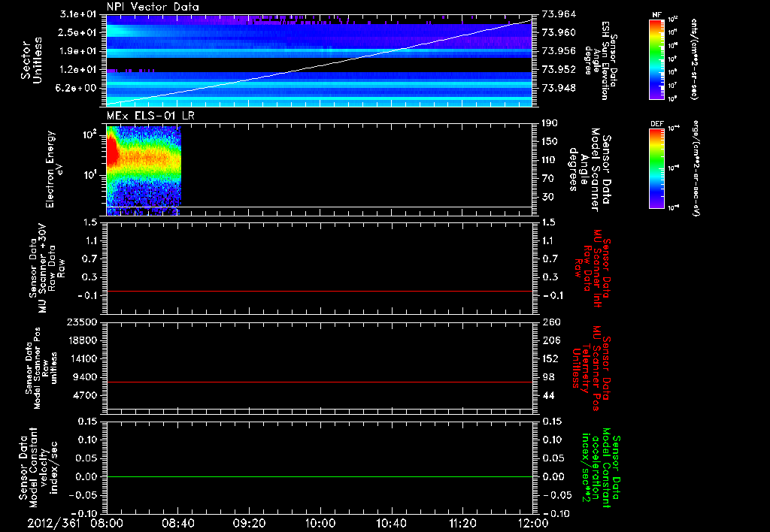
Task: Click the NF color bar legend
Action: click(x=657, y=59)
